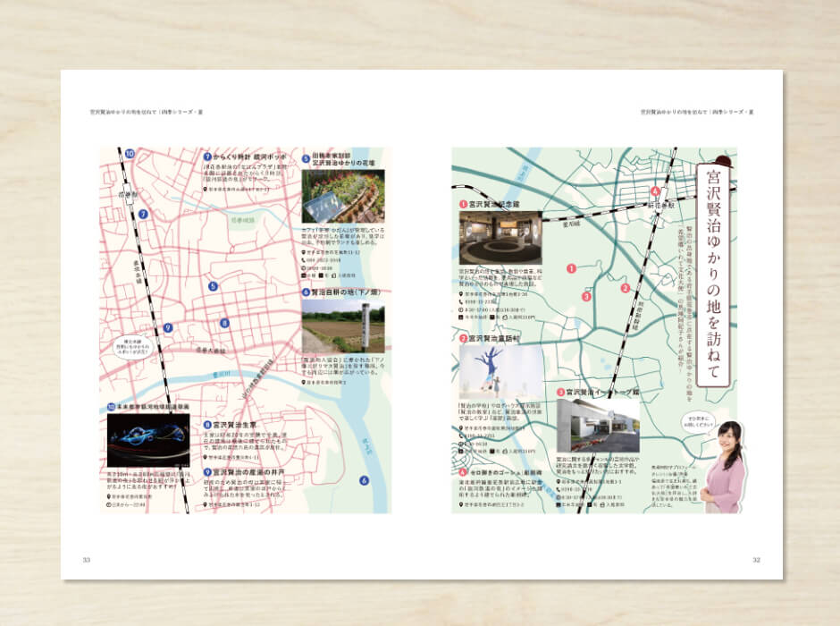Select pink map marker 2 on the green map

pos(626,288)
